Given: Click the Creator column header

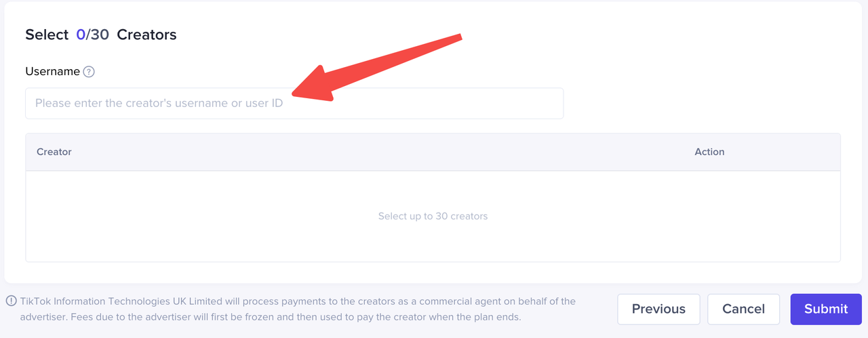Looking at the screenshot, I should 54,152.
